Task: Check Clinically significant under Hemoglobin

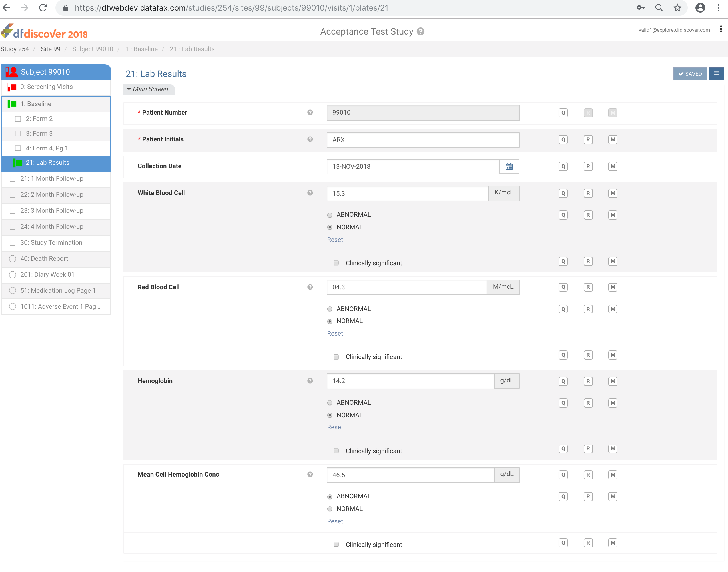Action: pos(336,451)
